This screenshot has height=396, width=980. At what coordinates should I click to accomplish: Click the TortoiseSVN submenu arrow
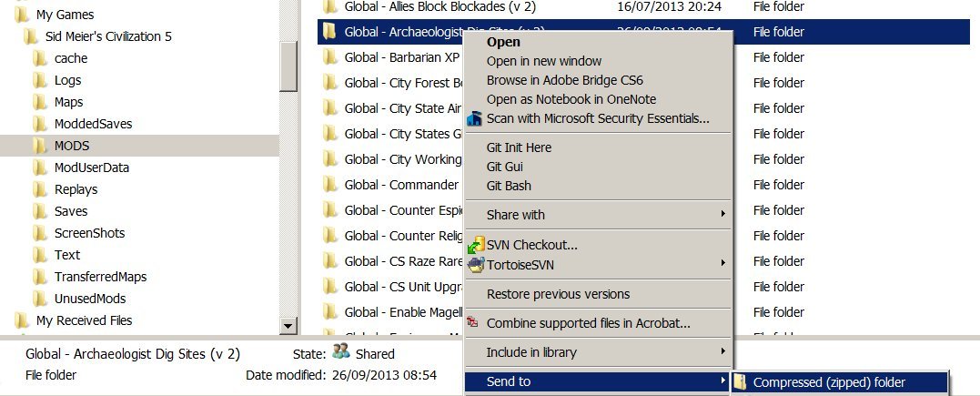pos(722,263)
